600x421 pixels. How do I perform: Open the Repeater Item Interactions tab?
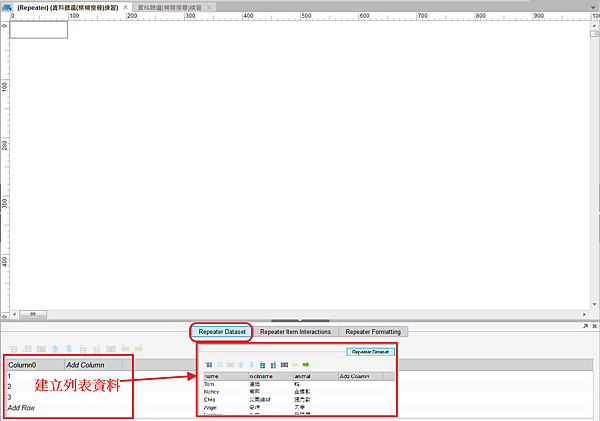[x=295, y=332]
